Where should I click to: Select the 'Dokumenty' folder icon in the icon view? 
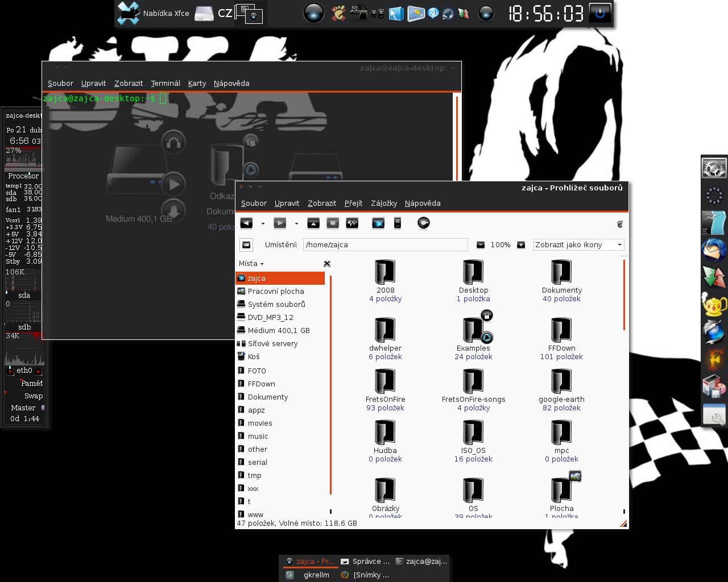(x=561, y=272)
